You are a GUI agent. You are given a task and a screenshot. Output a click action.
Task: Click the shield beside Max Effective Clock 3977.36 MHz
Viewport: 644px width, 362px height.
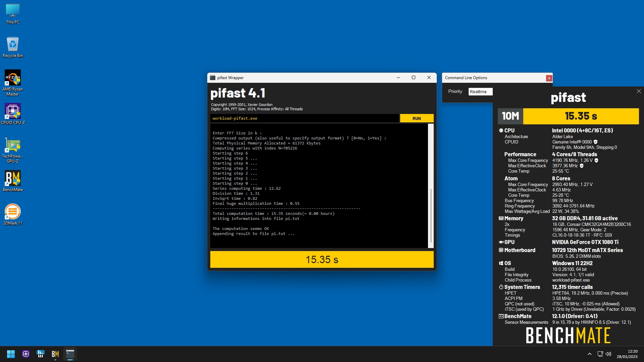(582, 166)
